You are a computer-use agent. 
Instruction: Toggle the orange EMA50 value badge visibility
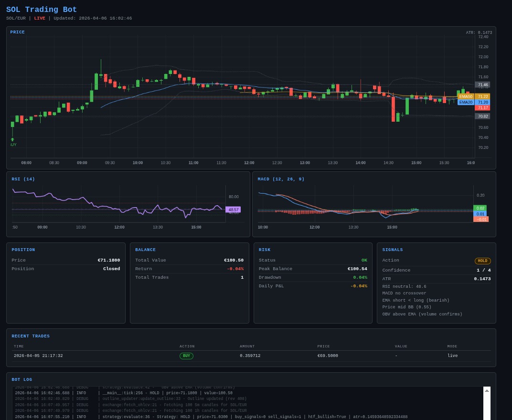[483, 96]
